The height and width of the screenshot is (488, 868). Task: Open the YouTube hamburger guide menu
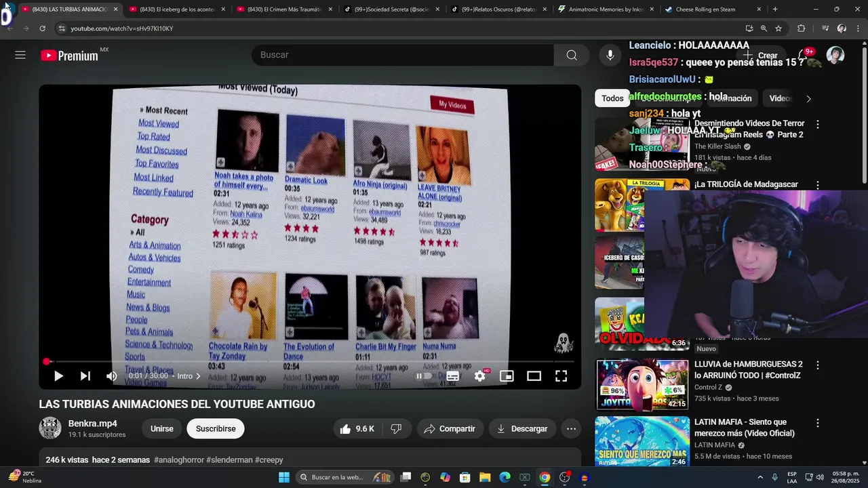[x=20, y=55]
